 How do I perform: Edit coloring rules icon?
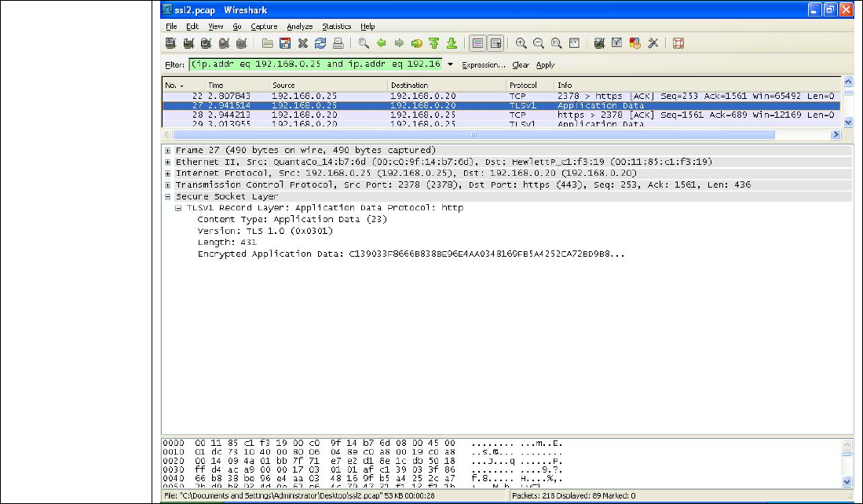click(635, 43)
